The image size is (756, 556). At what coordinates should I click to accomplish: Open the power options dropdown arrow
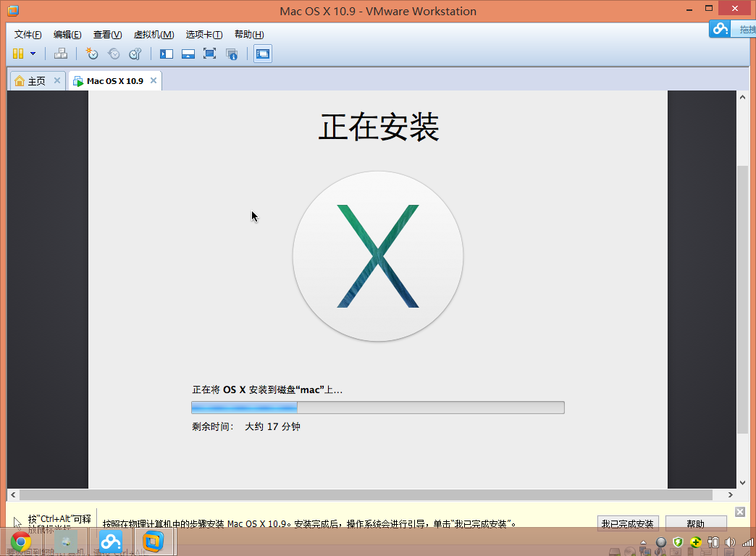pos(33,54)
